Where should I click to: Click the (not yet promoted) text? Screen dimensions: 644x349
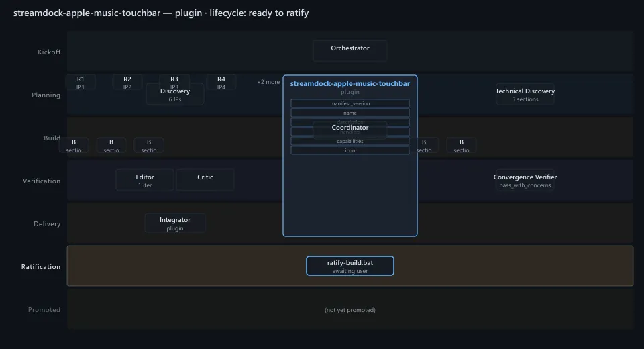[x=350, y=310]
